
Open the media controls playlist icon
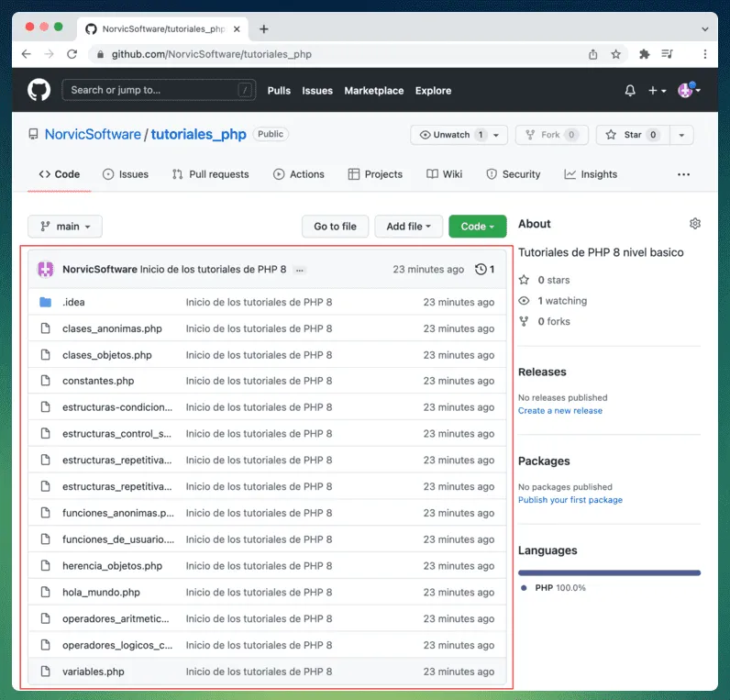667,54
